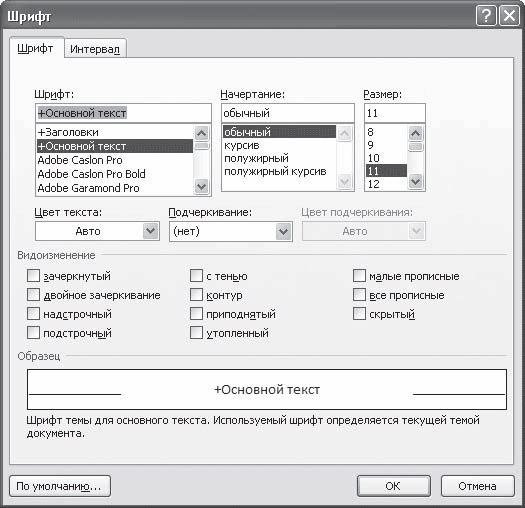
Task: Switch to the Интервал tab
Action: (95, 49)
